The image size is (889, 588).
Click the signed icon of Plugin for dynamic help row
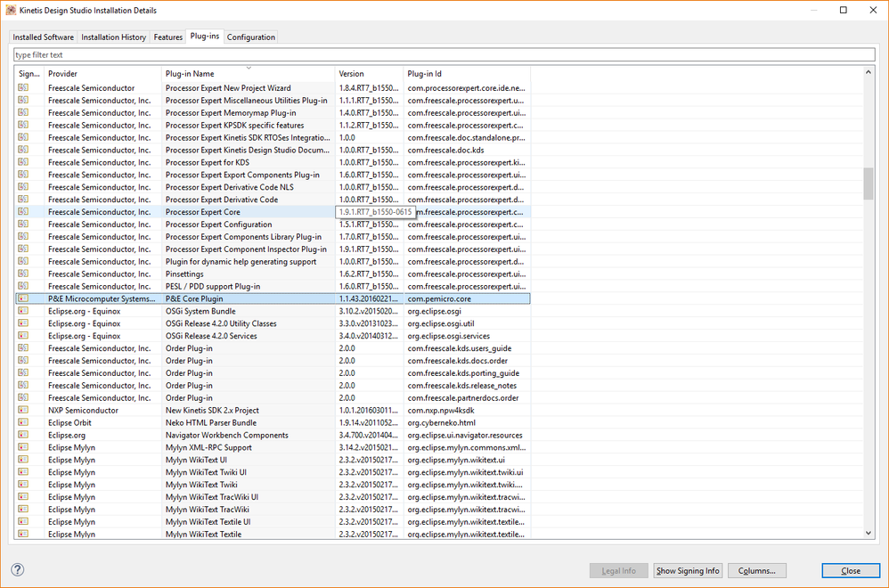coord(23,261)
